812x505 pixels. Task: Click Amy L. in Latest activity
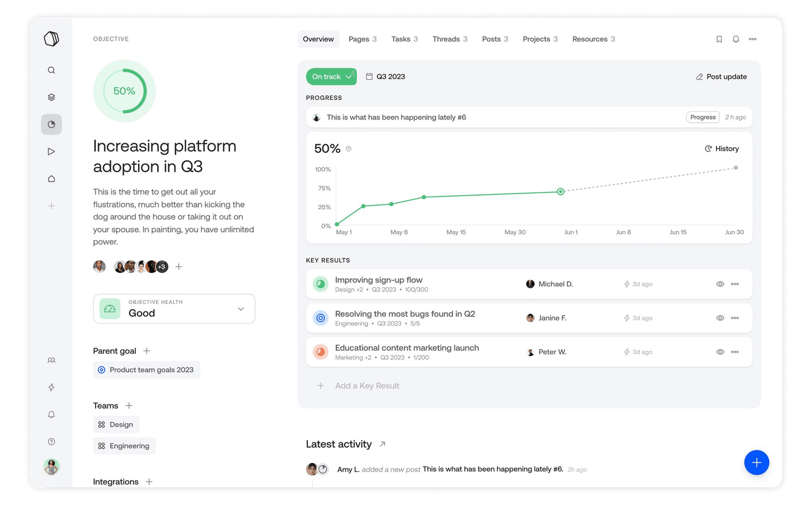pos(348,469)
